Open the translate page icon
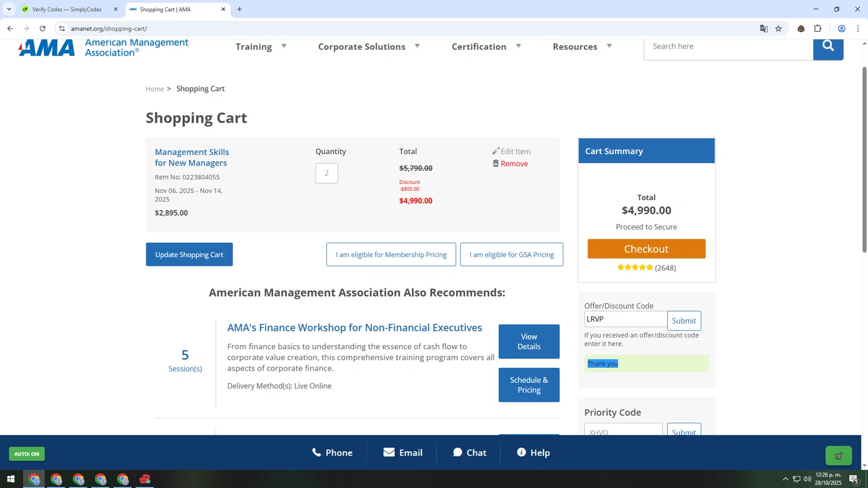Screen dimensions: 868x488 (x=764, y=28)
